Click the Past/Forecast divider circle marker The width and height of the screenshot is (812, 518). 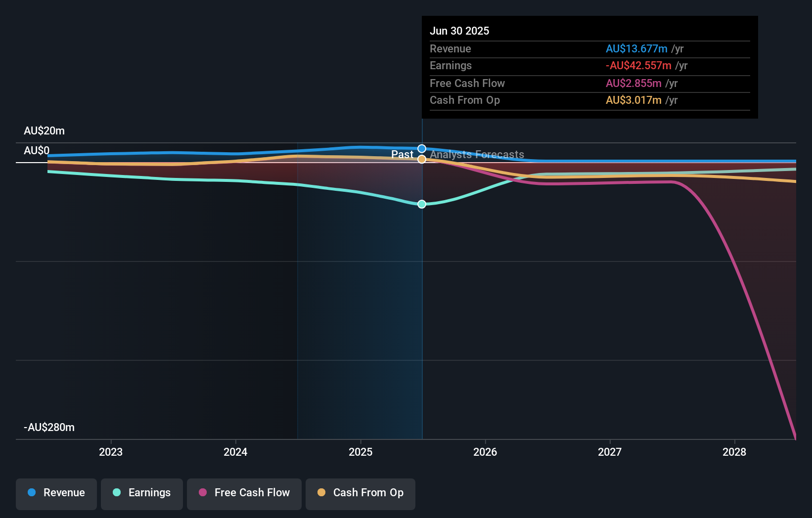pos(421,148)
